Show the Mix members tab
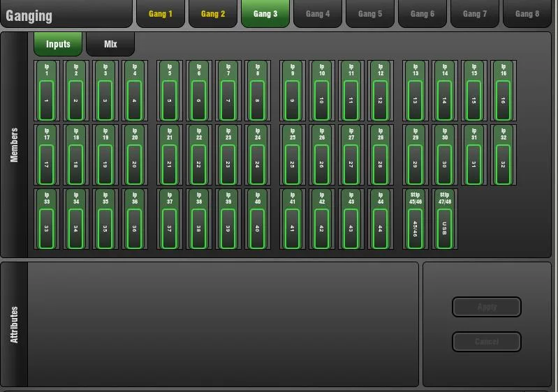This screenshot has height=392, width=558. pos(110,44)
